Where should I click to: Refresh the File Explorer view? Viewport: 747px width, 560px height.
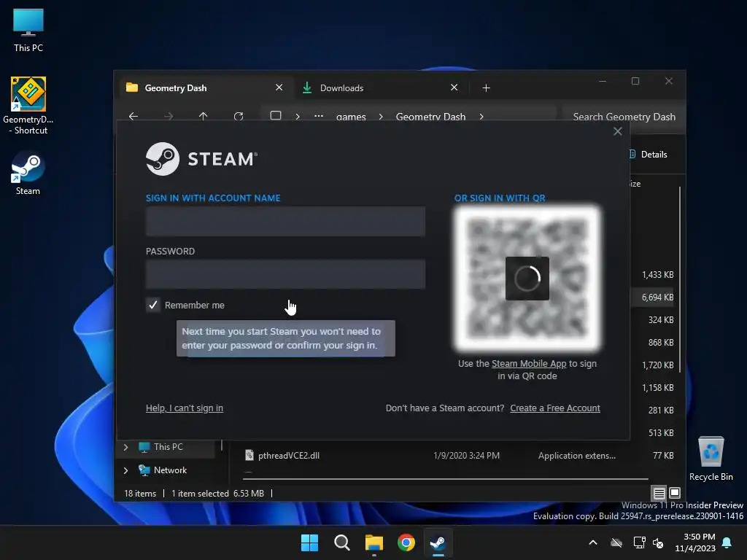[239, 116]
